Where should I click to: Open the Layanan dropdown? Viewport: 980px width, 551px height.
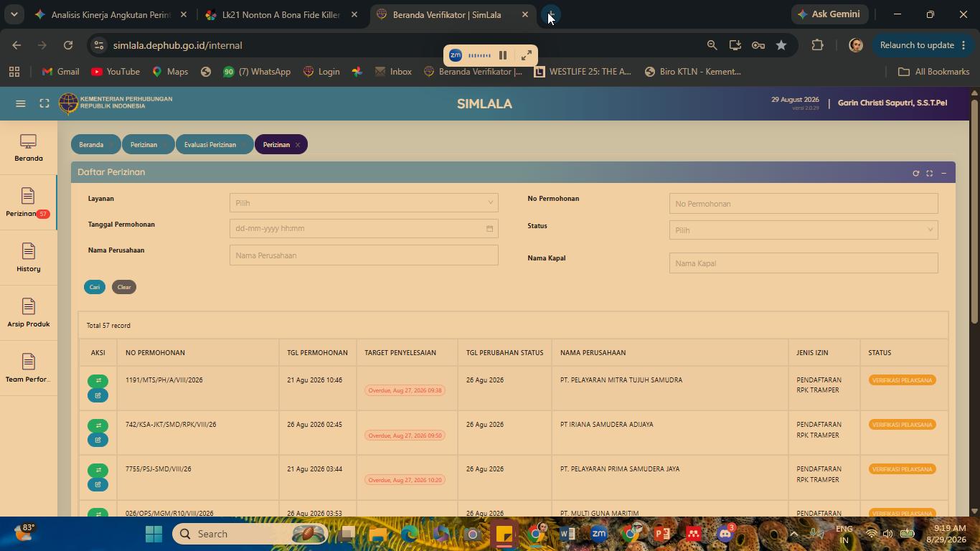(364, 203)
